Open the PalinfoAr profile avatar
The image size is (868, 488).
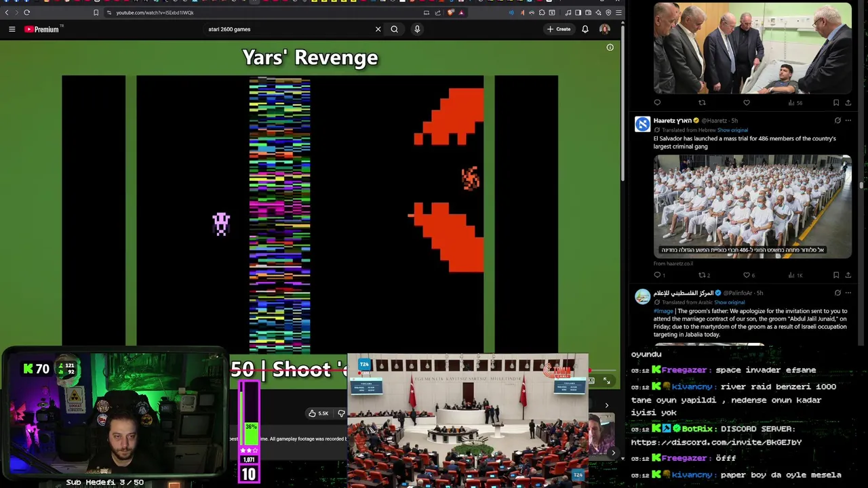[x=642, y=296]
